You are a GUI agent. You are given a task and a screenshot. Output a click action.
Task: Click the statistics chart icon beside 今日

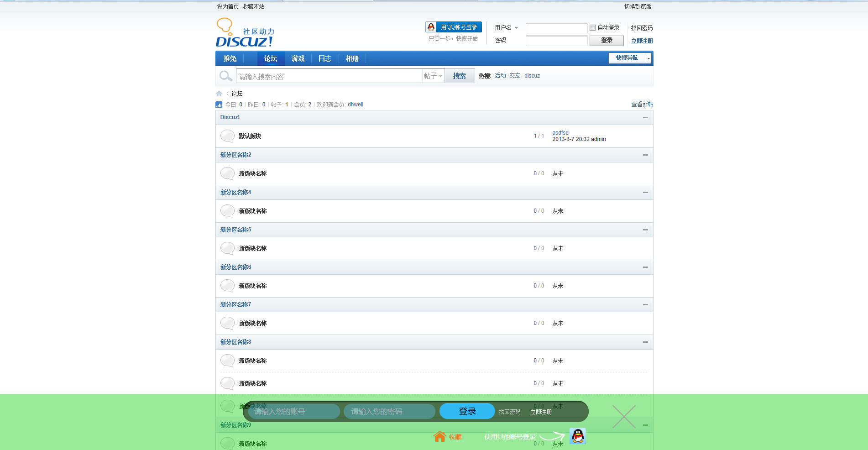(219, 105)
